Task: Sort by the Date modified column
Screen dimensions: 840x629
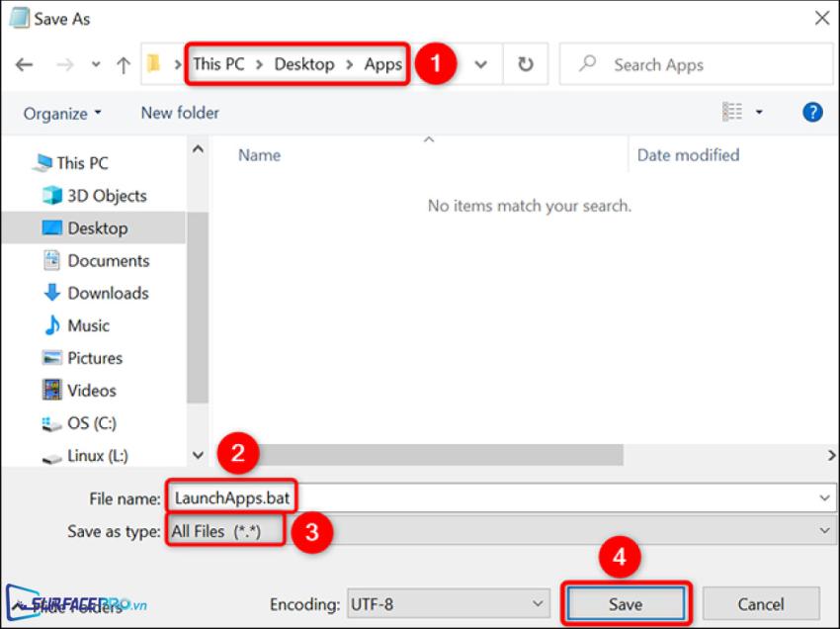Action: tap(689, 155)
